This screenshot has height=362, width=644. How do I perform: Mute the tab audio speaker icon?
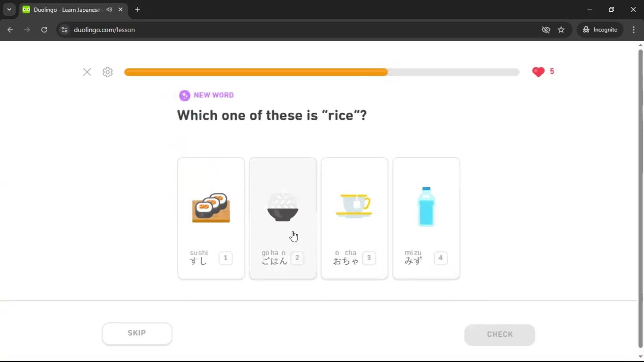pos(109,9)
